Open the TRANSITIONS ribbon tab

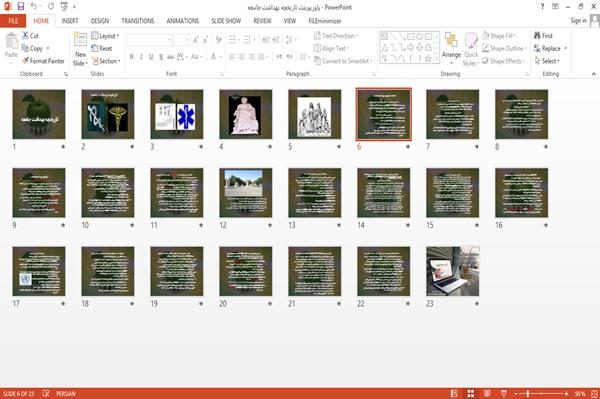coord(138,21)
